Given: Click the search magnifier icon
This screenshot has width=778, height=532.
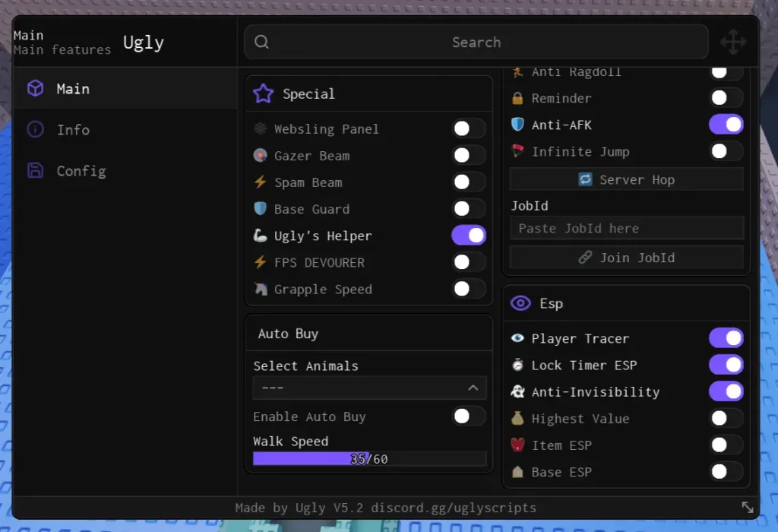Looking at the screenshot, I should [x=261, y=42].
